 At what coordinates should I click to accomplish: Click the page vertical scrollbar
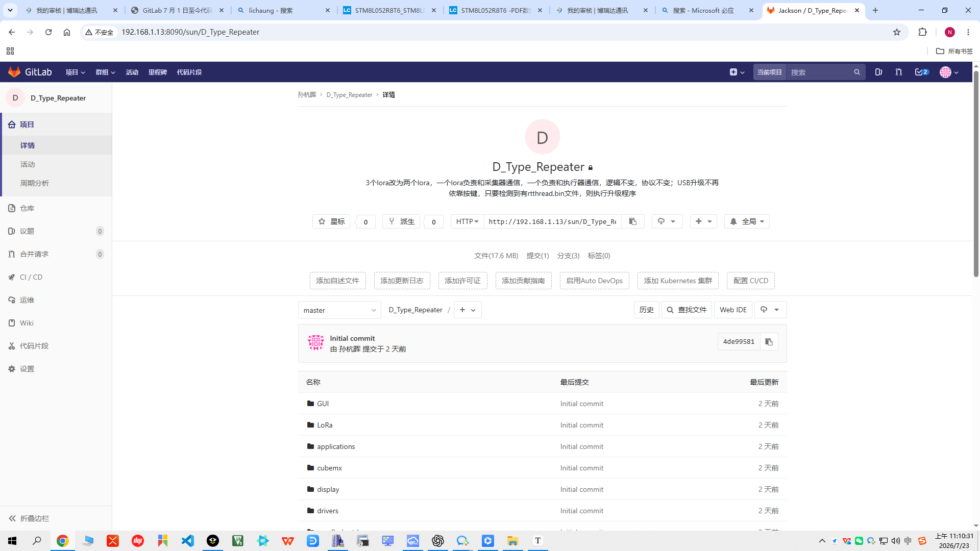[x=976, y=173]
